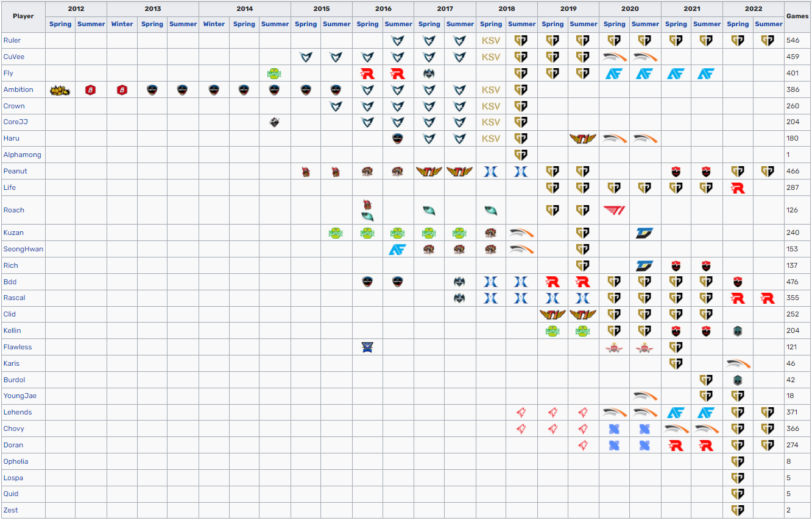Click Ambition's 2012 Spring yellow team logo
Image resolution: width=812 pixels, height=521 pixels.
60,90
